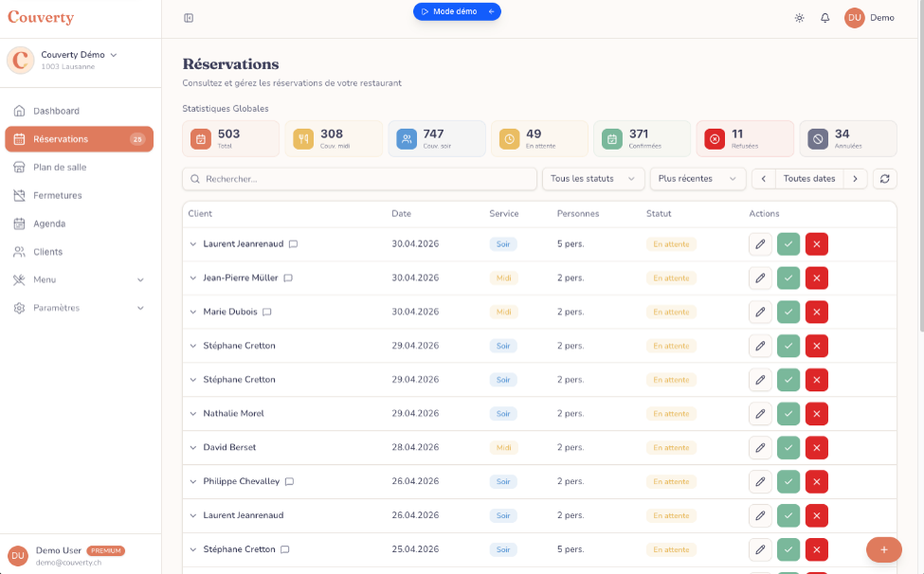Click date 28.04.2026 in the table

pyautogui.click(x=415, y=448)
